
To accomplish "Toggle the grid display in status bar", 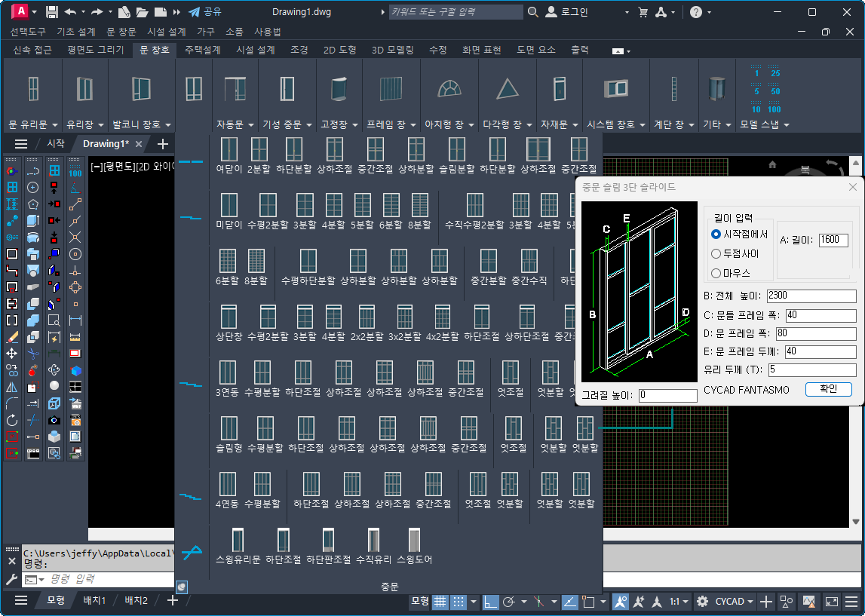I will pos(439,602).
